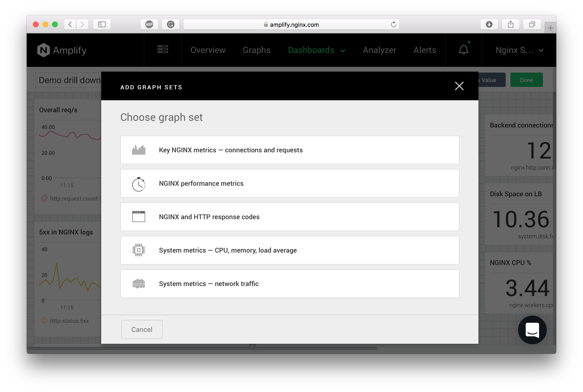Select the CPU chip icon for System metrics
The height and width of the screenshot is (392, 583).
tap(138, 250)
